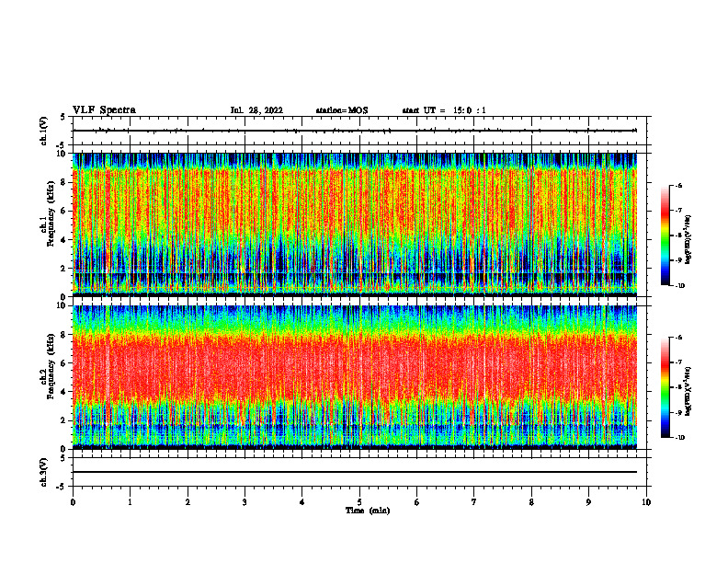Click the "start UT = 15:0 :1" text
Viewport: 728px width, 563px height.
pyautogui.click(x=444, y=110)
